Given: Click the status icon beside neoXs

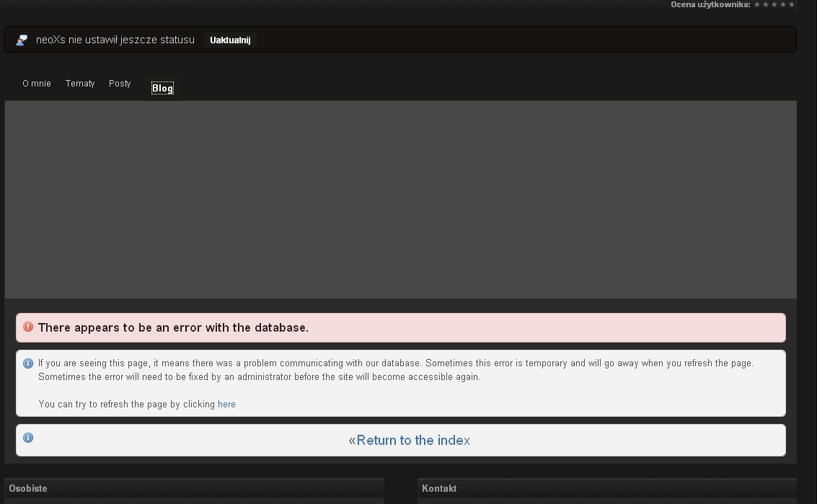Looking at the screenshot, I should coord(22,40).
